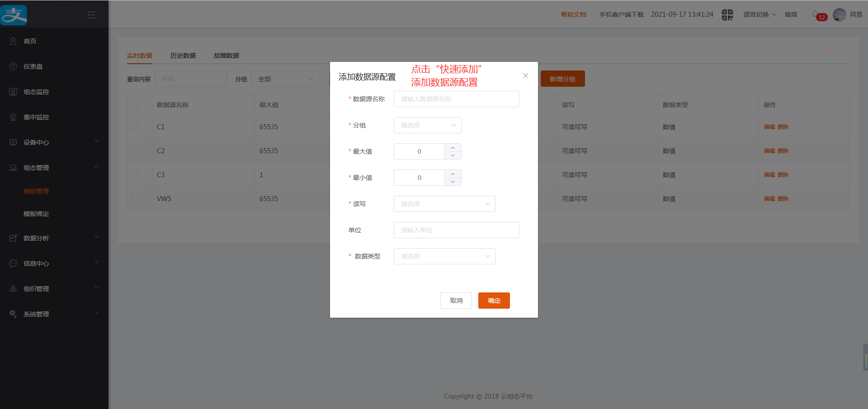
Task: Open the 手机客户端下载 link
Action: click(x=622, y=14)
